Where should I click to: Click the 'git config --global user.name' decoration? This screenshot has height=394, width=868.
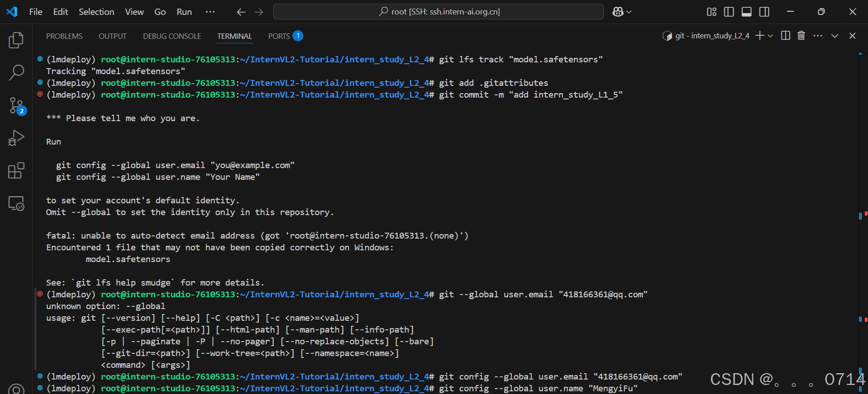pyautogui.click(x=40, y=388)
